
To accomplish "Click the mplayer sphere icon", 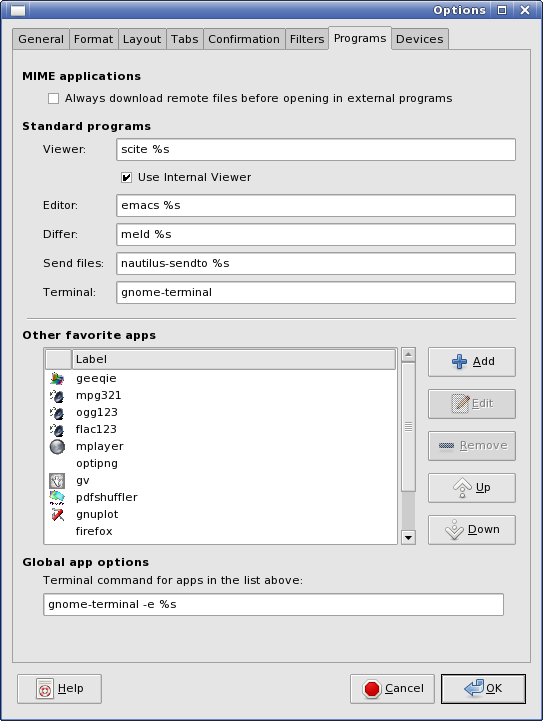I will point(57,446).
